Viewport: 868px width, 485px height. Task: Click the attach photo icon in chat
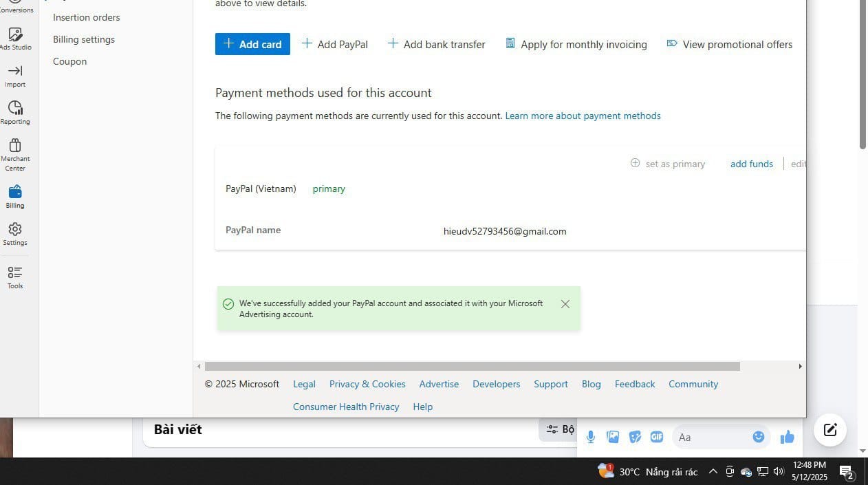tap(613, 437)
